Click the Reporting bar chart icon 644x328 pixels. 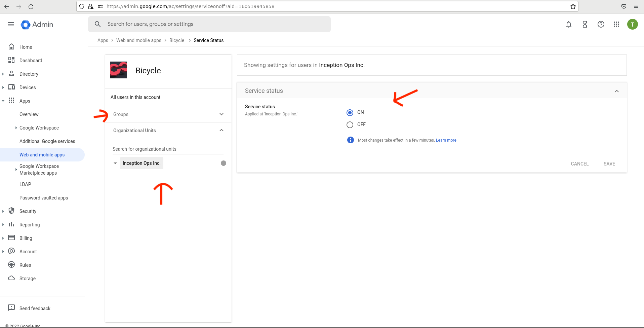point(11,224)
